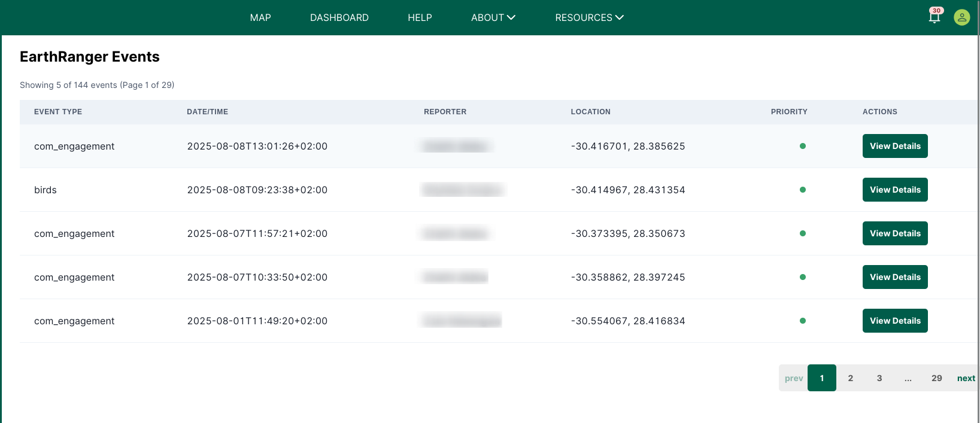Open the HELP page
Screen dimensions: 980x423
click(x=420, y=17)
